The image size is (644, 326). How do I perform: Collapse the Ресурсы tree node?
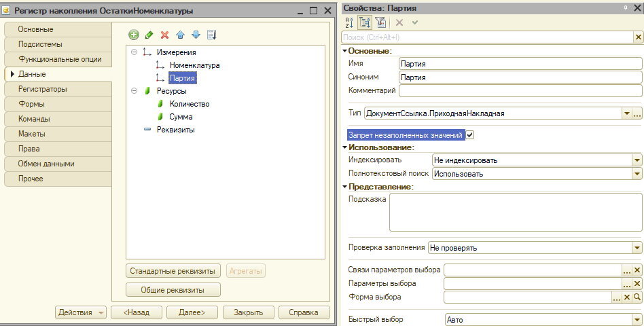pyautogui.click(x=134, y=91)
